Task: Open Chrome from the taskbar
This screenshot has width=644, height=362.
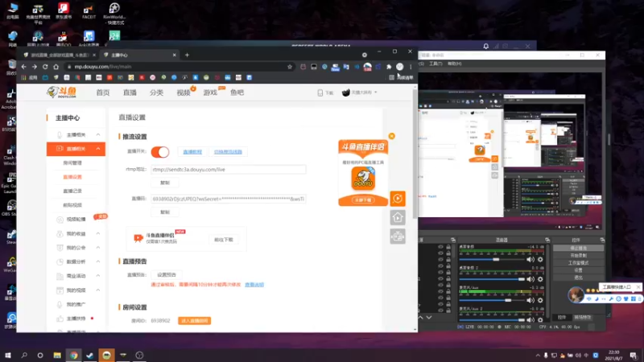Action: [73, 355]
